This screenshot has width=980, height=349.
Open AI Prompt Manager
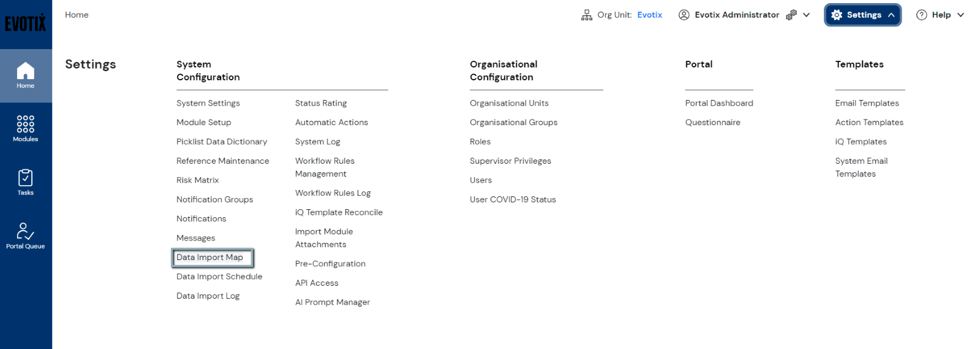tap(333, 302)
